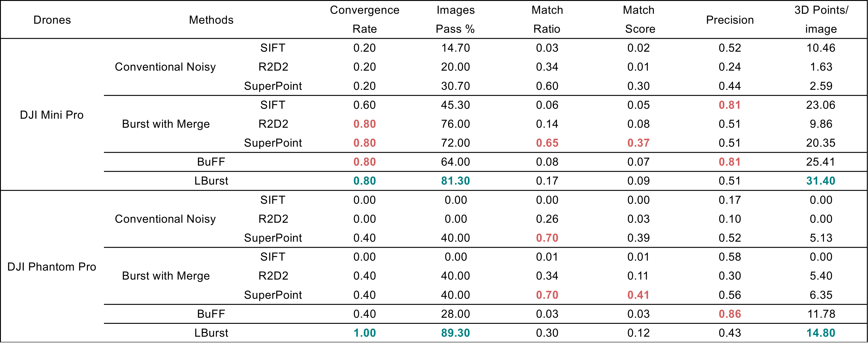Click BuFF method under DJI Mini Pro
Viewport: 868px width, 343px height.
211,162
